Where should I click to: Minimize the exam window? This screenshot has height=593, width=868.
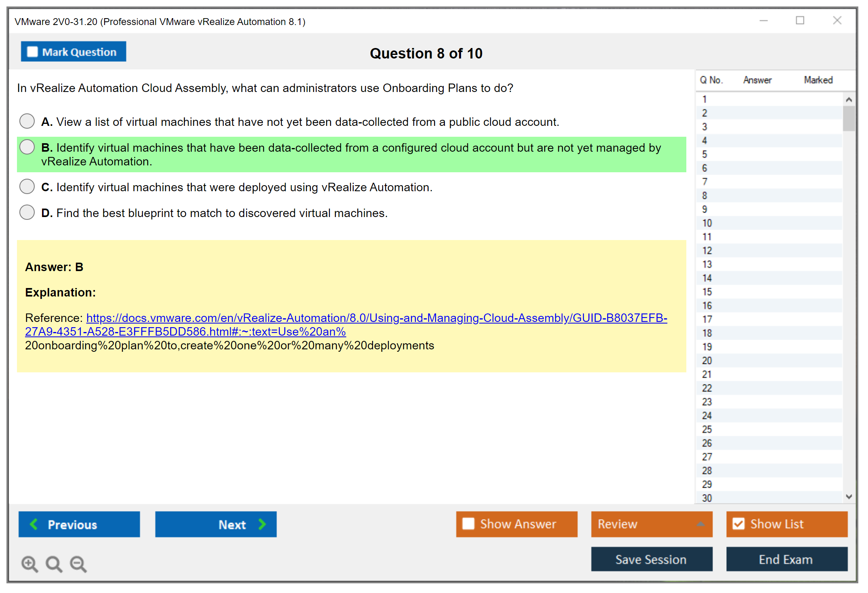tap(763, 21)
